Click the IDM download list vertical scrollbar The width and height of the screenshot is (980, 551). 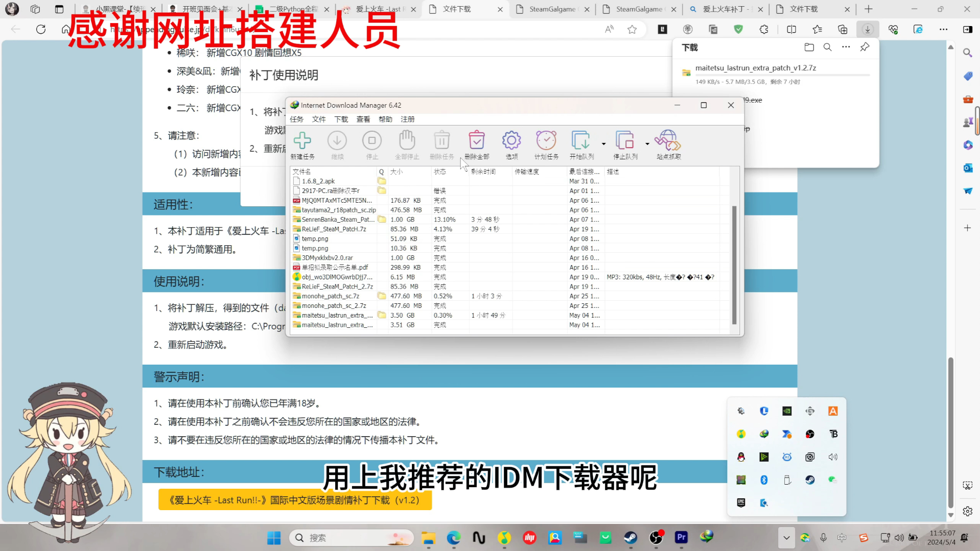[x=734, y=265]
